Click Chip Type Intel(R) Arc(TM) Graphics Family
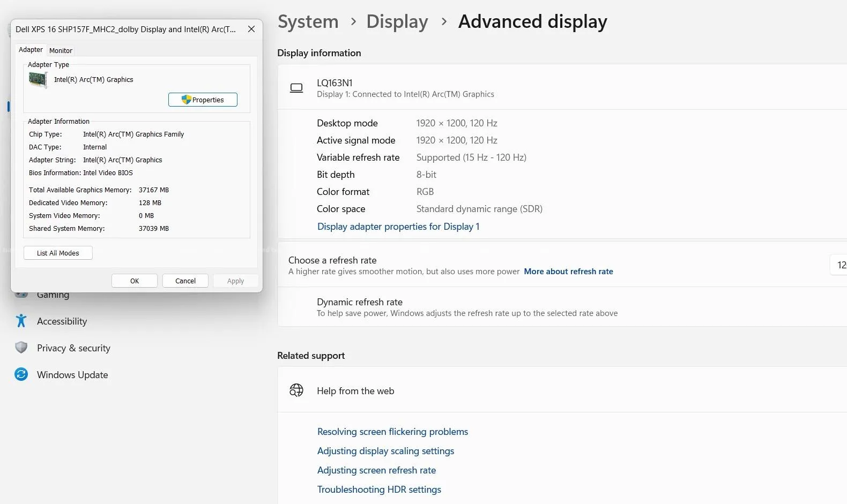 (x=133, y=134)
